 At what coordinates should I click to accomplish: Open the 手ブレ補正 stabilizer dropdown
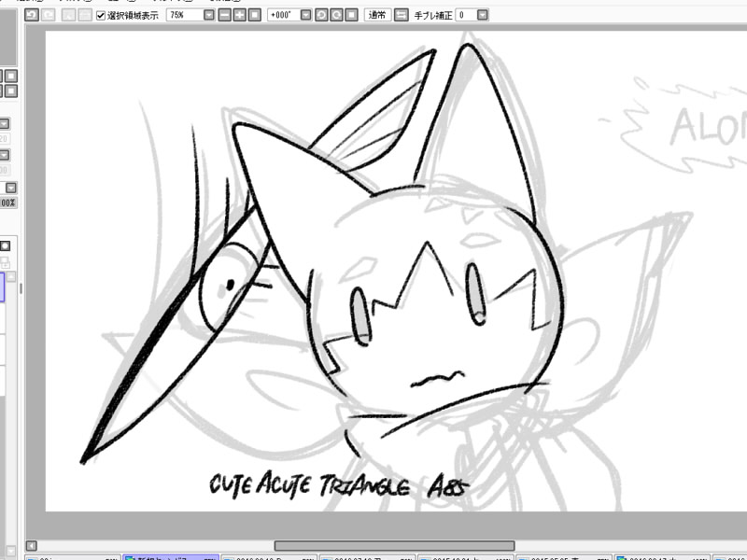tap(483, 15)
